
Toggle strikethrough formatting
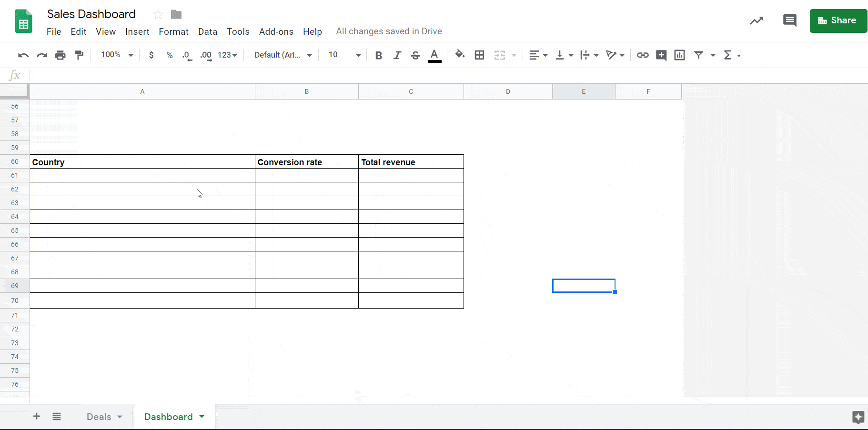click(x=415, y=55)
